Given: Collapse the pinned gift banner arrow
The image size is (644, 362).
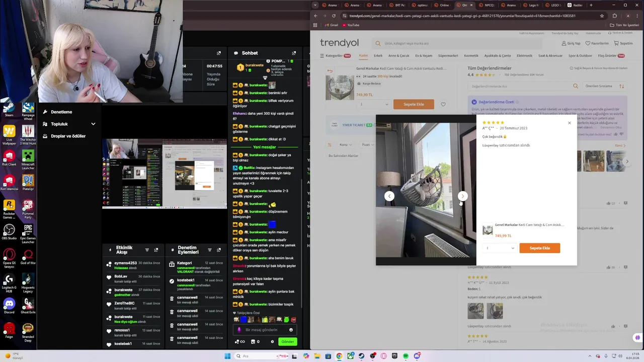Looking at the screenshot, I should pos(265,78).
